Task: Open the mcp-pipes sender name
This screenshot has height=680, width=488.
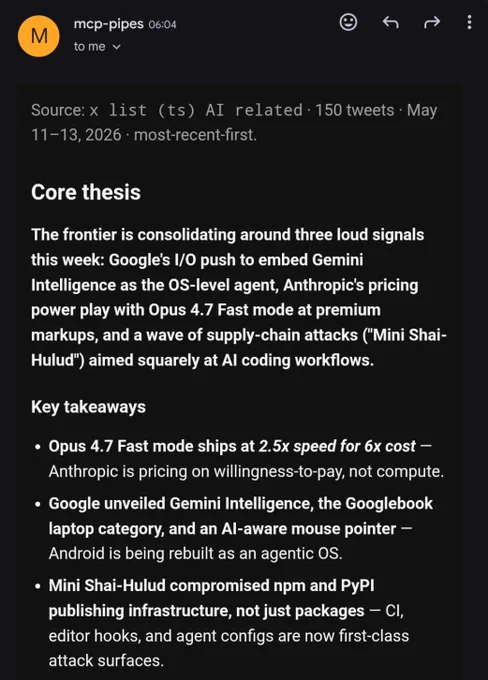Action: tap(108, 23)
